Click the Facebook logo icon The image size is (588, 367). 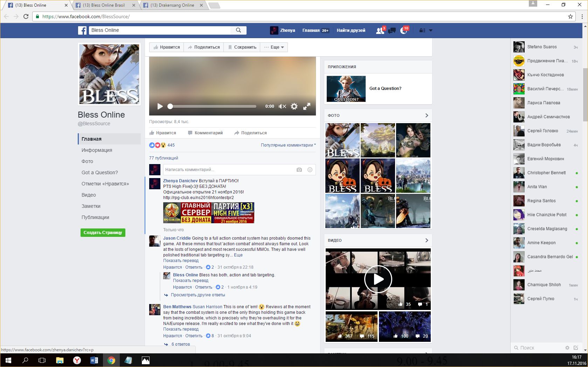point(82,30)
